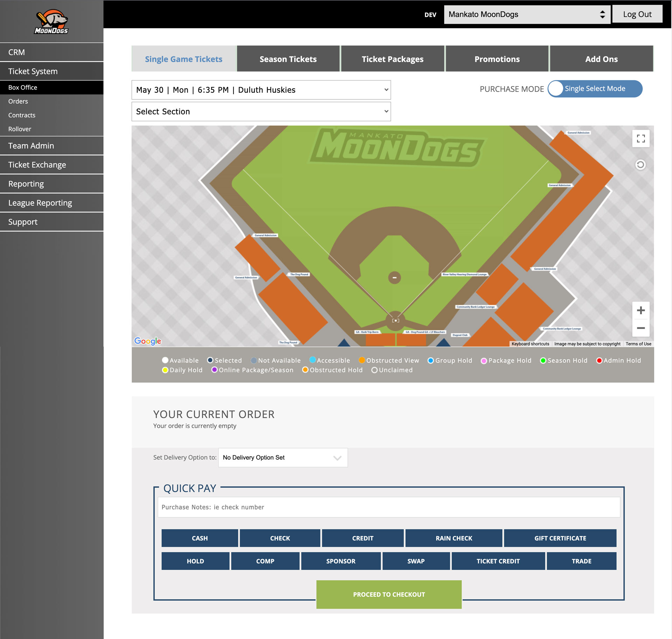
Task: Open the delivery option dropdown
Action: (x=283, y=458)
